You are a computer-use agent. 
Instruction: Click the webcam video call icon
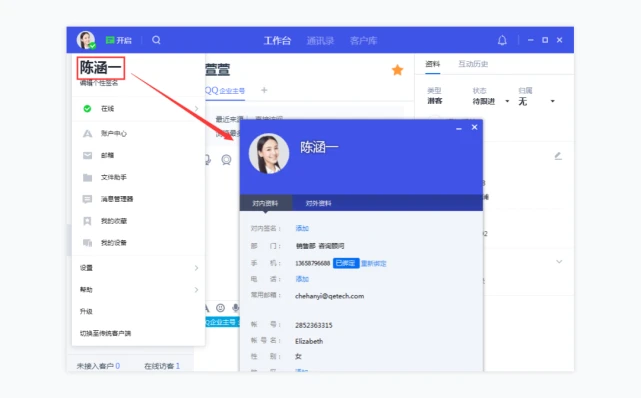click(226, 160)
